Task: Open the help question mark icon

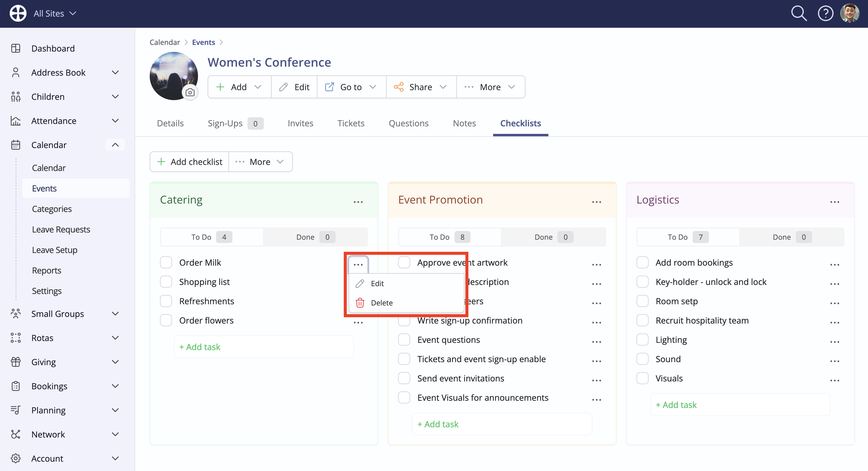Action: pyautogui.click(x=825, y=14)
